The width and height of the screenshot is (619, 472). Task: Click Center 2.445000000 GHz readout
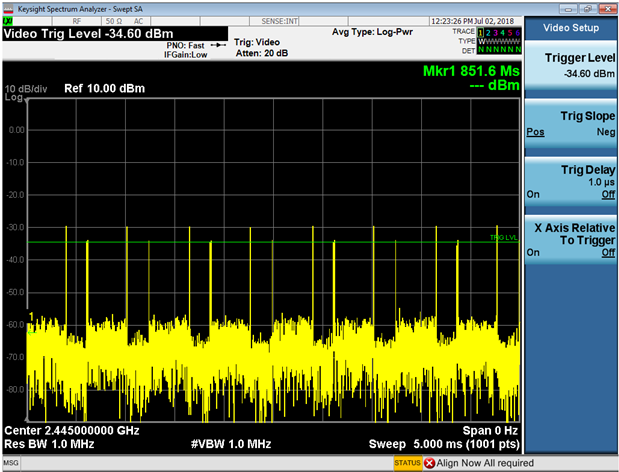point(71,430)
